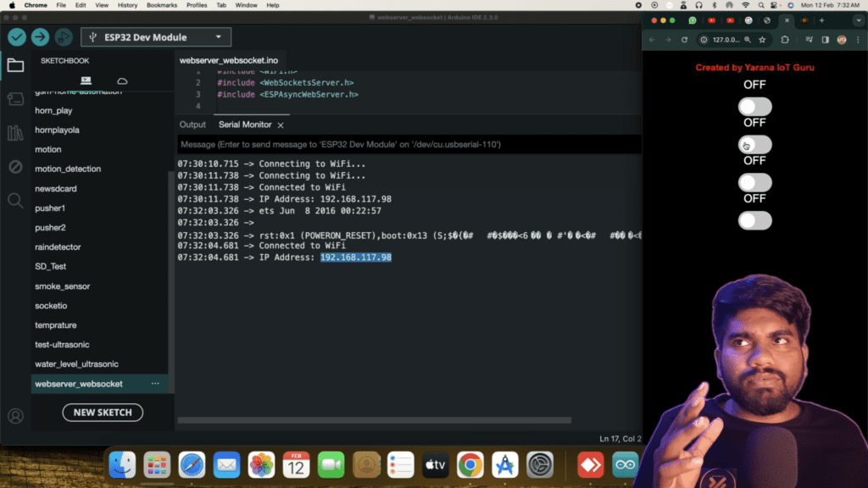The image size is (868, 488).
Task: Open the hornplayola sketch
Action: (57, 130)
